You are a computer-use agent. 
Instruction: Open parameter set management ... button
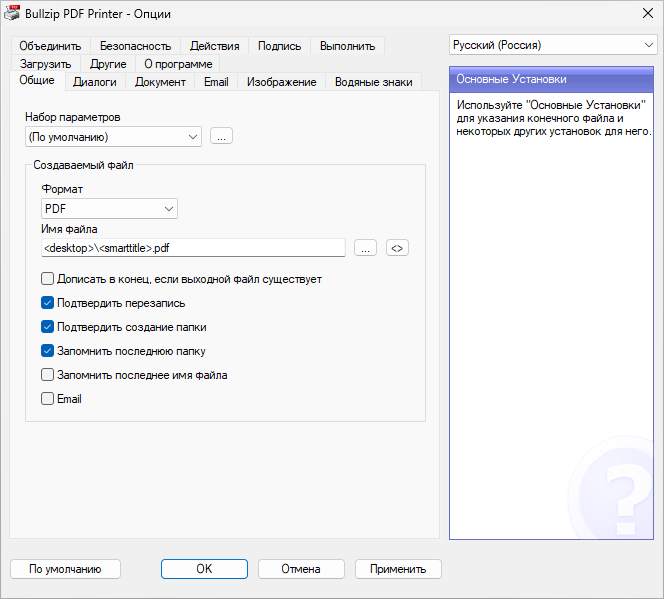(221, 136)
